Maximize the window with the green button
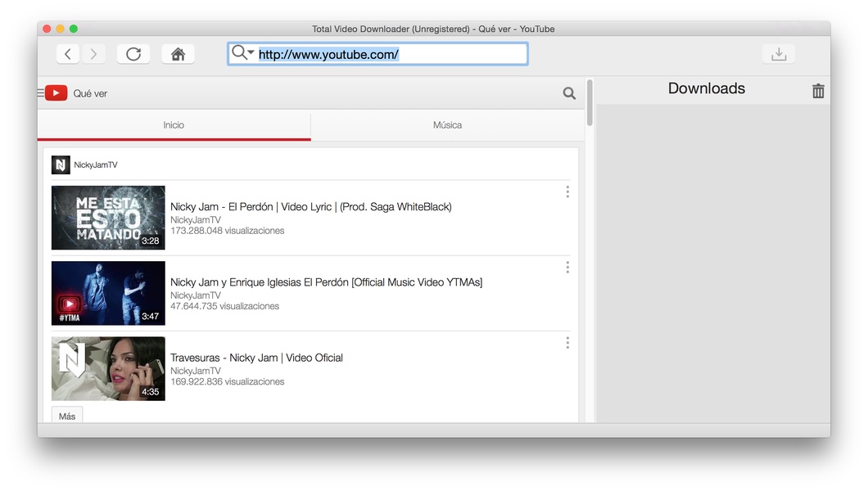This screenshot has height=491, width=868. tap(74, 29)
